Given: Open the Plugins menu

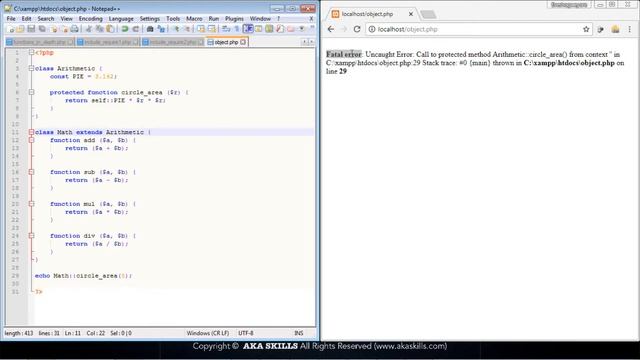Looking at the screenshot, I should pyautogui.click(x=234, y=19).
